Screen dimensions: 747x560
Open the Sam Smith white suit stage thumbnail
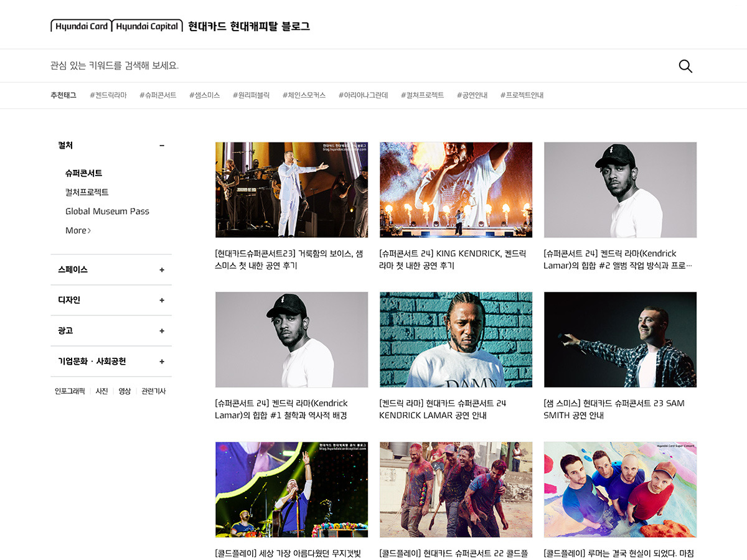point(291,190)
